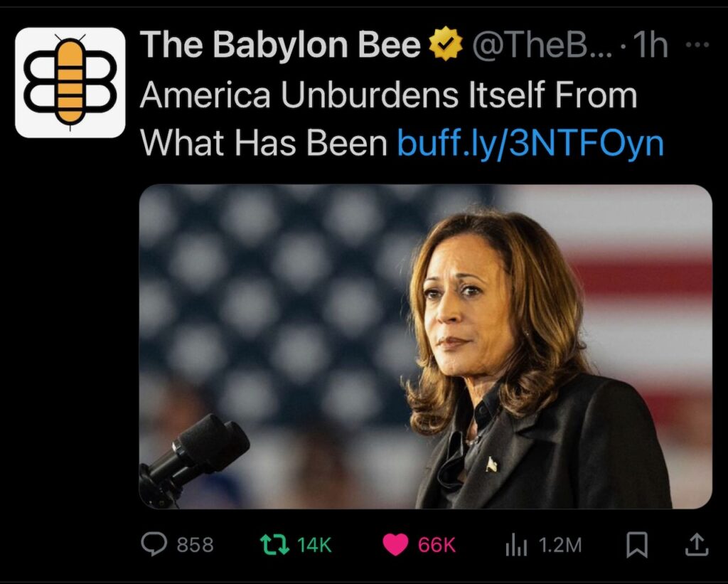Bookmark this post with the bookmark icon

tap(636, 544)
